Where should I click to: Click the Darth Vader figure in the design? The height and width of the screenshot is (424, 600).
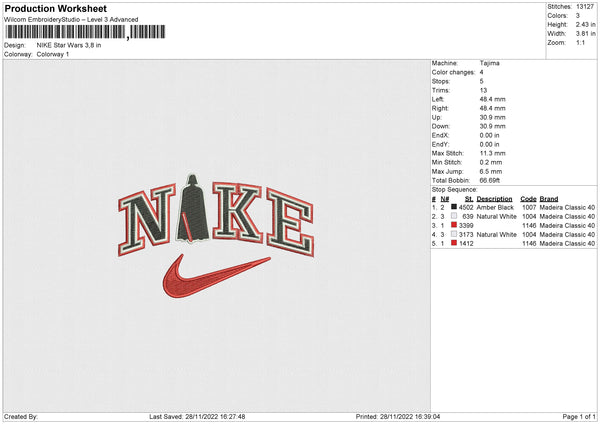click(x=194, y=209)
